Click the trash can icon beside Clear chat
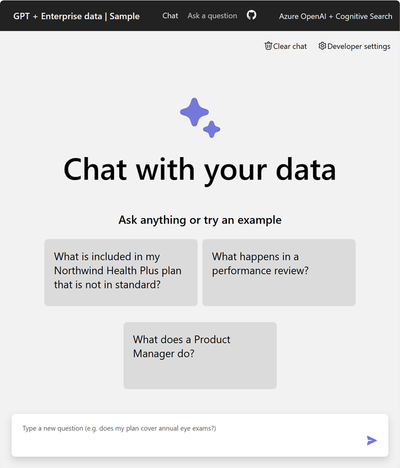This screenshot has height=468, width=400. coord(268,46)
